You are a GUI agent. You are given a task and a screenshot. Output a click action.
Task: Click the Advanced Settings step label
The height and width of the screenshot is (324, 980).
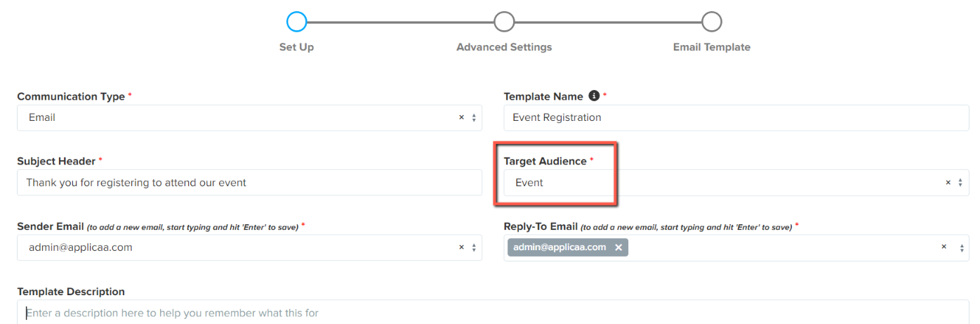click(504, 47)
